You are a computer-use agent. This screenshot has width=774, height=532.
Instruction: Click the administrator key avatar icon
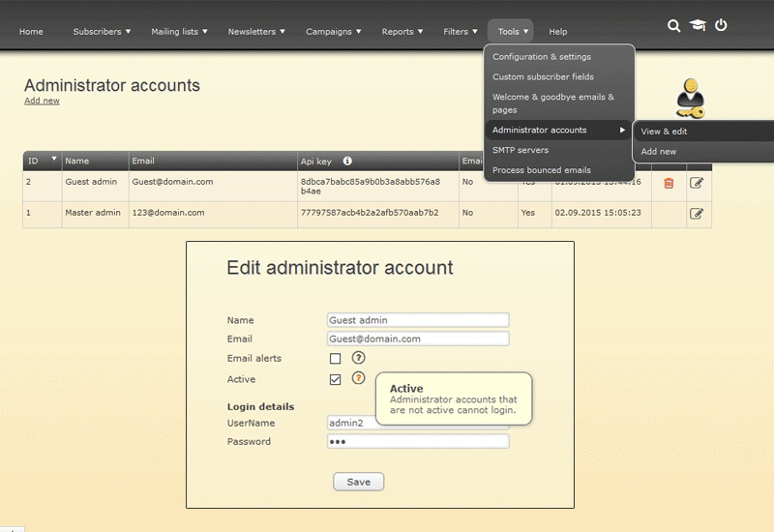point(690,98)
